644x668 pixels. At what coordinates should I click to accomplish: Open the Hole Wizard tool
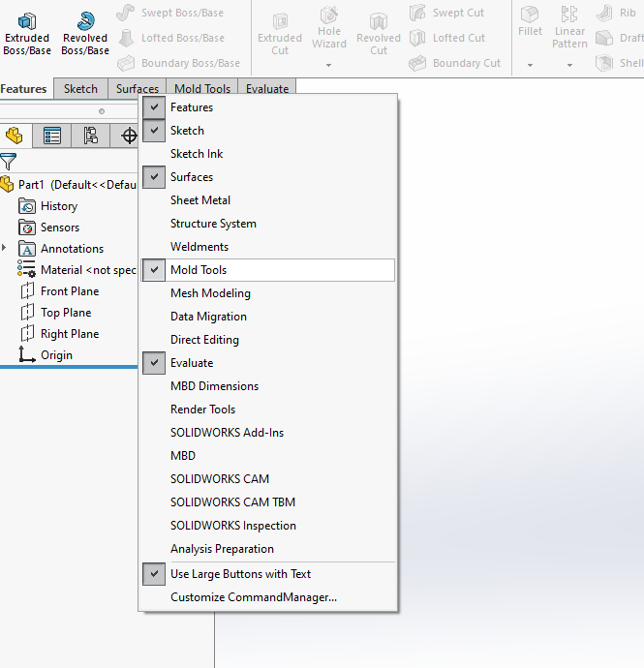(x=329, y=28)
